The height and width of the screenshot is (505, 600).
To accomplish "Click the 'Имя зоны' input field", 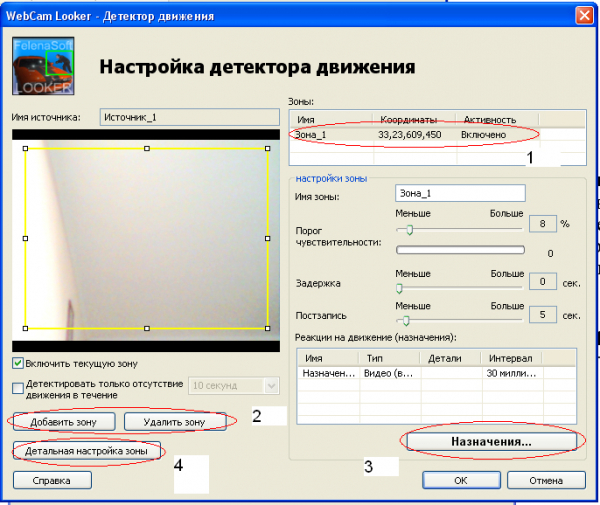I will tap(460, 193).
